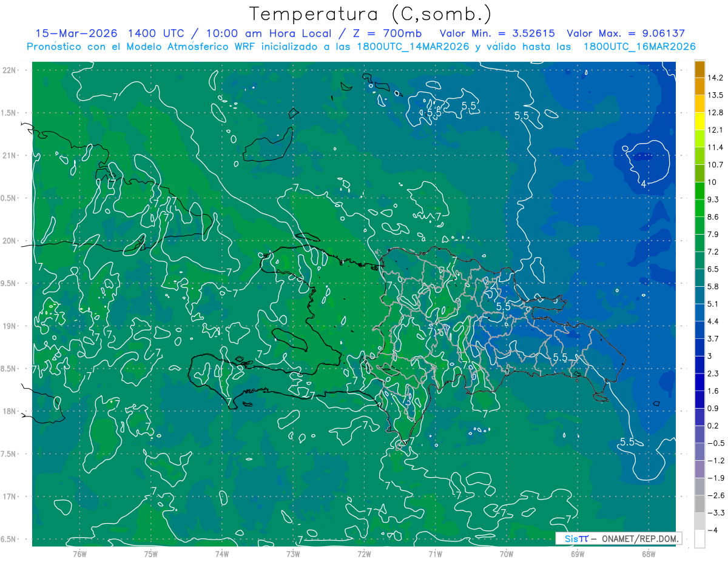Click the 12.1 colorbar value

pyautogui.click(x=716, y=130)
